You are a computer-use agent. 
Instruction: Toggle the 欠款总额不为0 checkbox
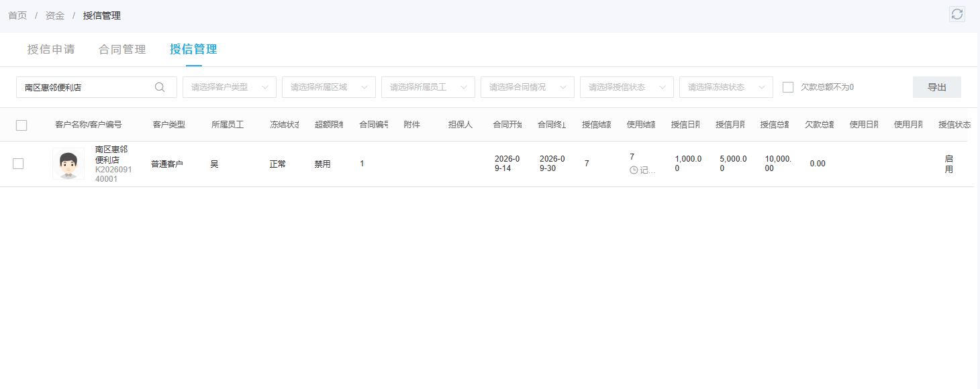(788, 87)
